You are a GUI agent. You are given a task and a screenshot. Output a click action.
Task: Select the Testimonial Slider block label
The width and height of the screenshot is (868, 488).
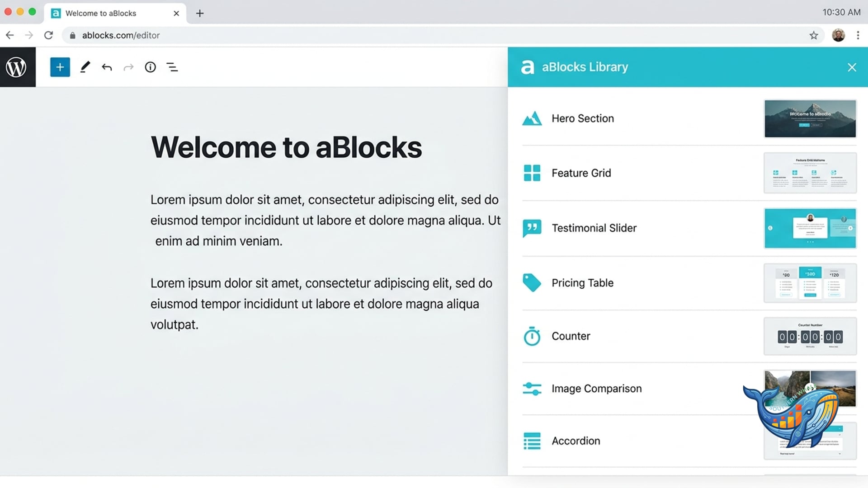tap(594, 228)
